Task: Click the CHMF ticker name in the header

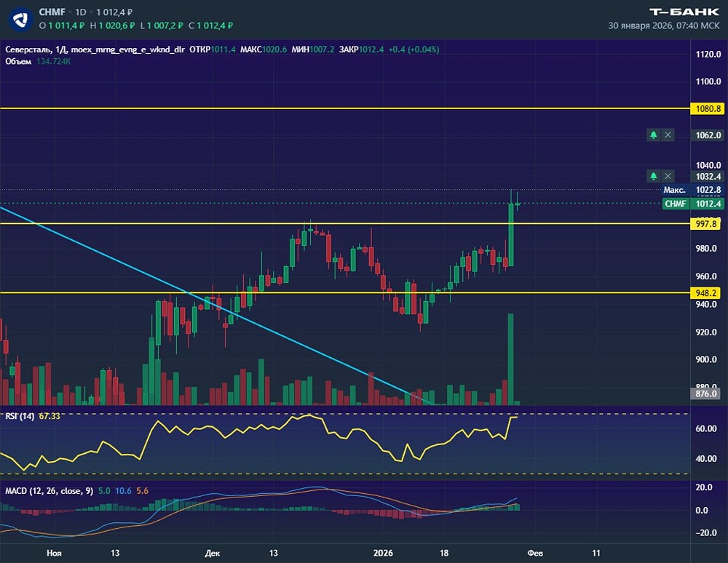Action: click(52, 12)
